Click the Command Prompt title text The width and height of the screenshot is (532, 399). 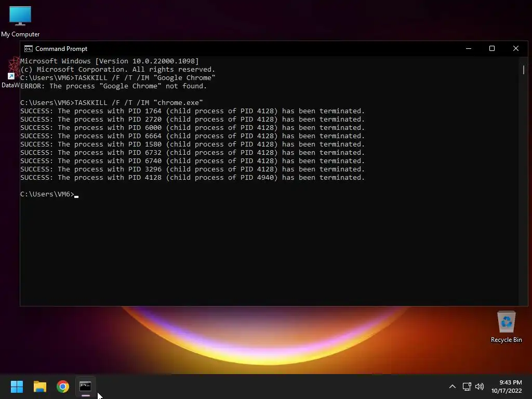[x=61, y=49]
